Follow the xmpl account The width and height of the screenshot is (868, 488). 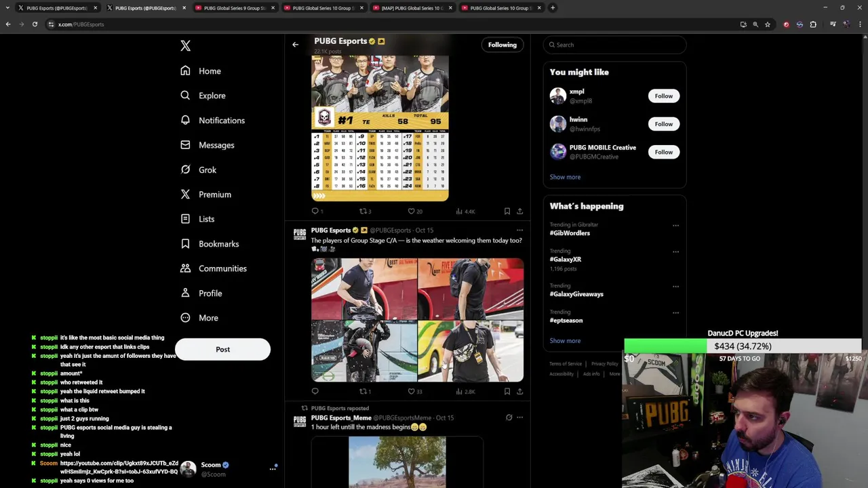coord(663,96)
